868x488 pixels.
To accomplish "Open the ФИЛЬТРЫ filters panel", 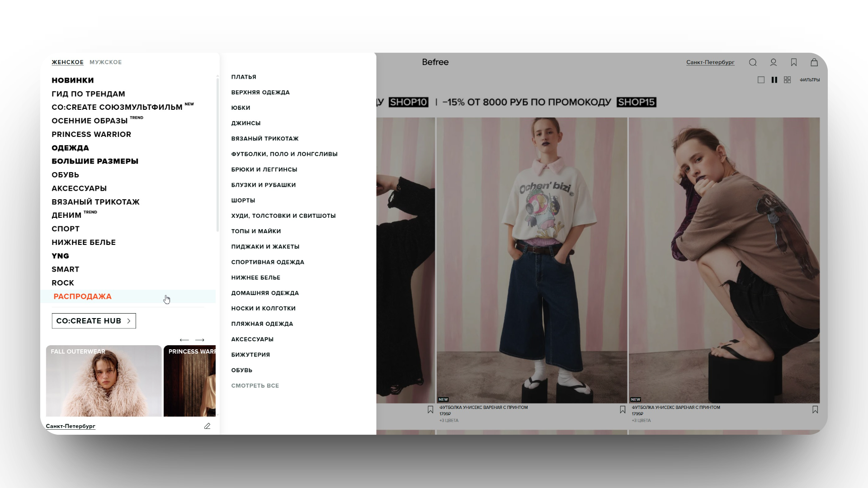I will point(809,80).
